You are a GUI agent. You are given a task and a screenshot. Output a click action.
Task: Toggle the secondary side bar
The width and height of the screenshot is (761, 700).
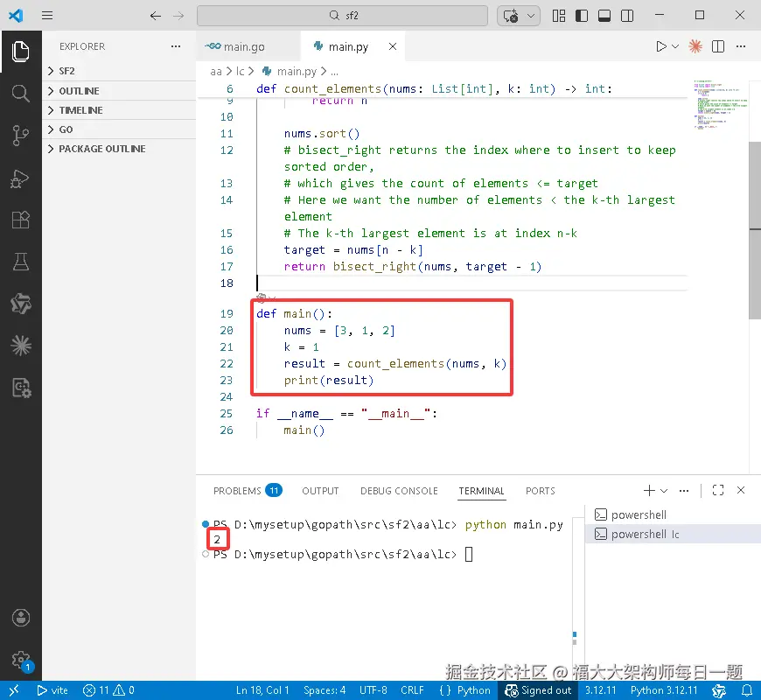[x=627, y=16]
